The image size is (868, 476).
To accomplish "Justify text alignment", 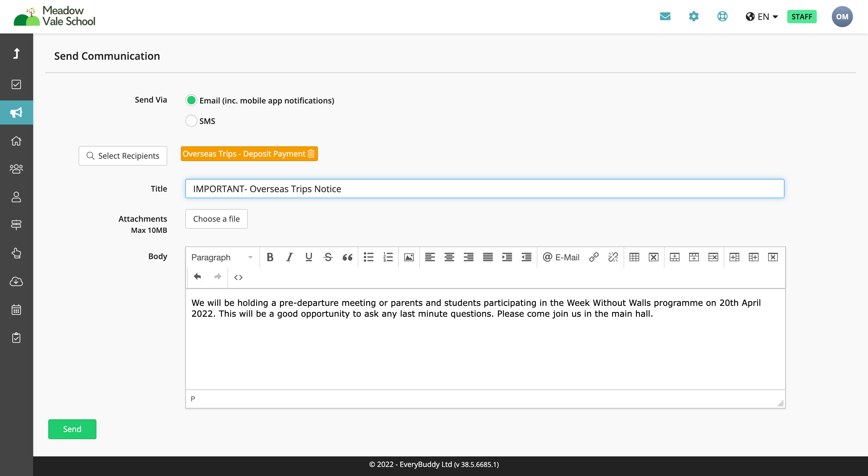I will tap(488, 257).
